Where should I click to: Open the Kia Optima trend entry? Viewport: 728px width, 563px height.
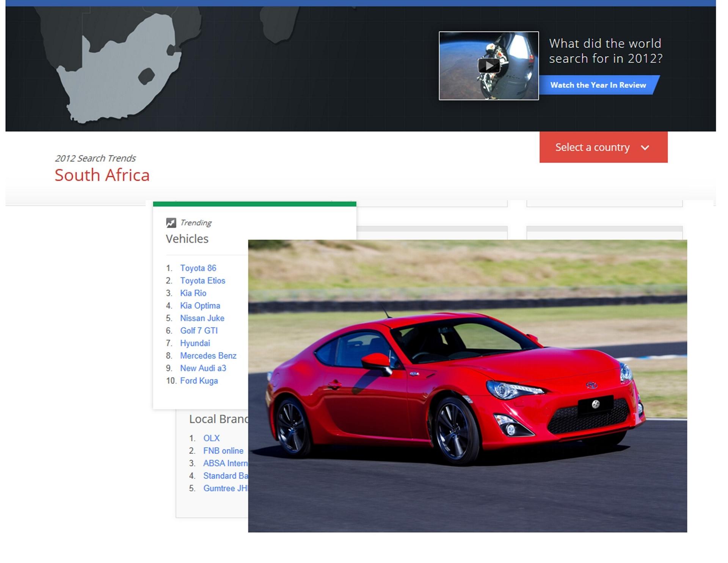[x=200, y=306]
